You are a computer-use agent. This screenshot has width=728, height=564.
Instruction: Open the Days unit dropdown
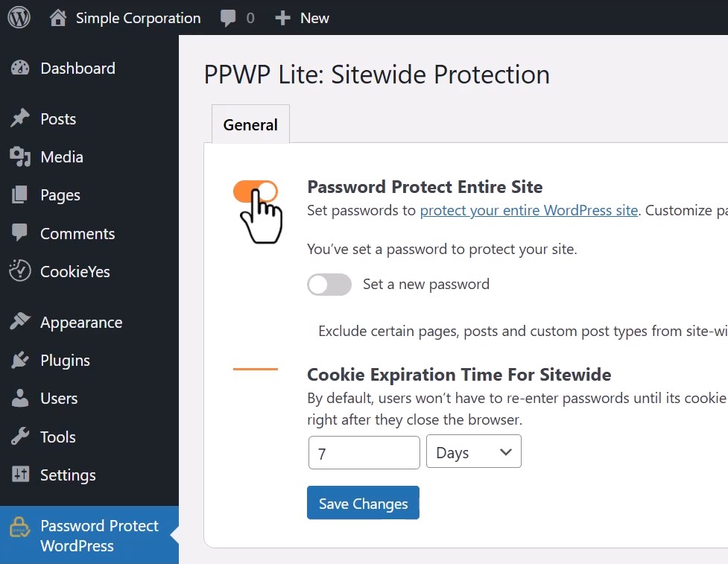click(473, 452)
